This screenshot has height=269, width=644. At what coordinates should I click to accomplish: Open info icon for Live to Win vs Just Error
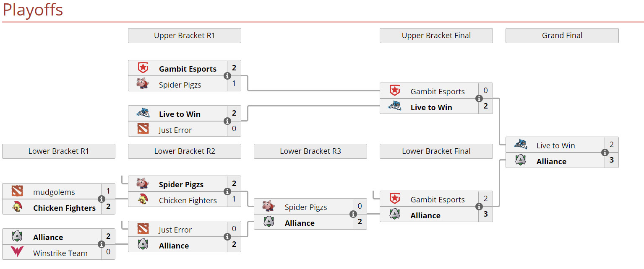tap(227, 121)
